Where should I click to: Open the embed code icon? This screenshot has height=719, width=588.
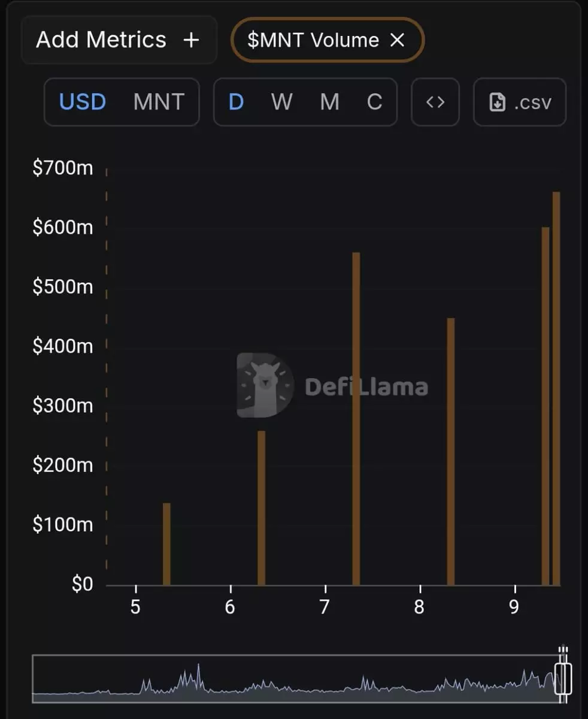coord(435,102)
